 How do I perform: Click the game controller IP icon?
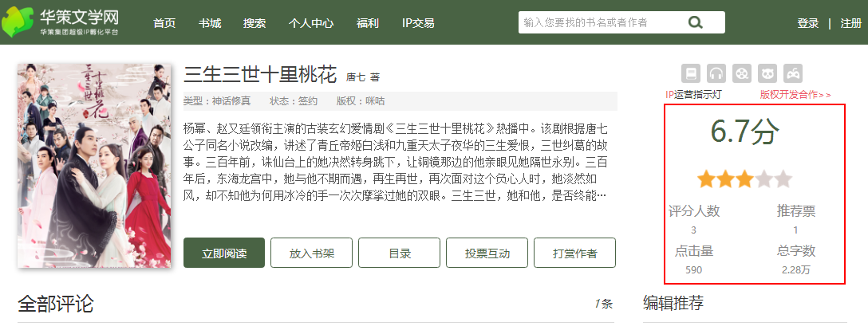(793, 73)
